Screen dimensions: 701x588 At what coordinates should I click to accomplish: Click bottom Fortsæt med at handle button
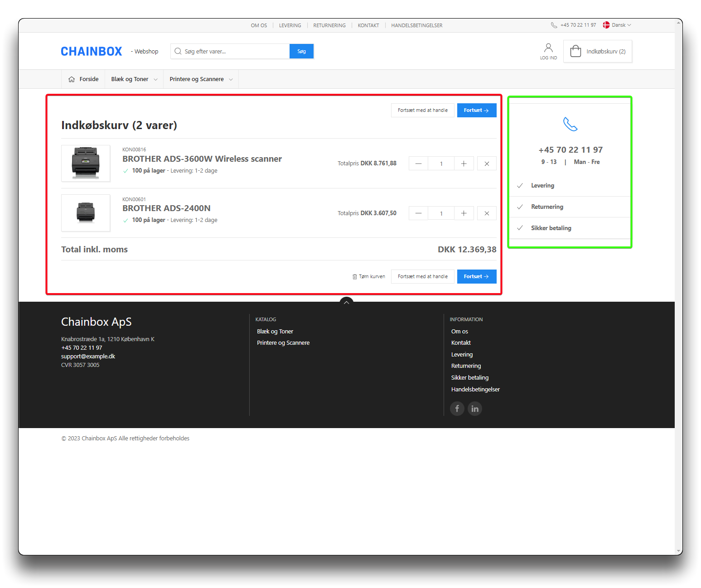(x=422, y=276)
